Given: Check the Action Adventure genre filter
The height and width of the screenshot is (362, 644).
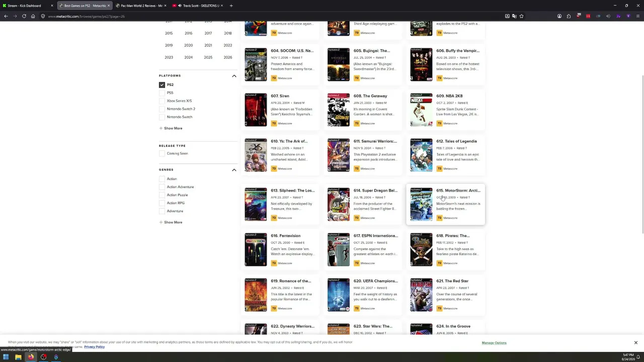Looking at the screenshot, I should tap(162, 187).
